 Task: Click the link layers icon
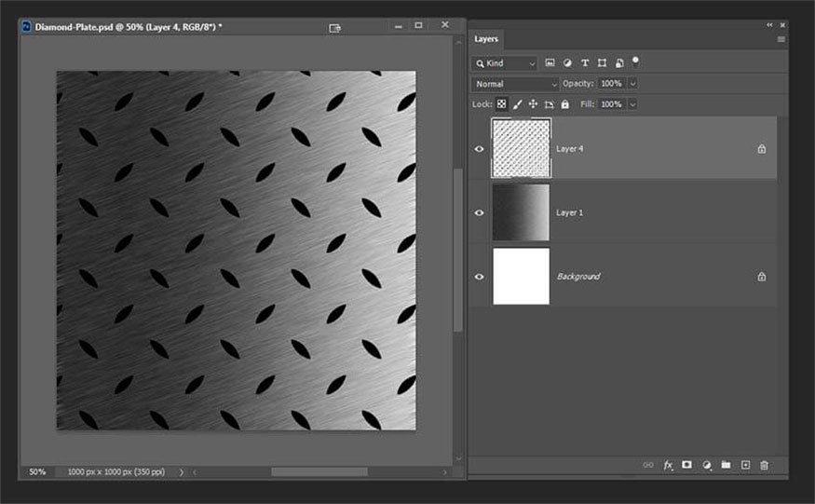coord(647,465)
